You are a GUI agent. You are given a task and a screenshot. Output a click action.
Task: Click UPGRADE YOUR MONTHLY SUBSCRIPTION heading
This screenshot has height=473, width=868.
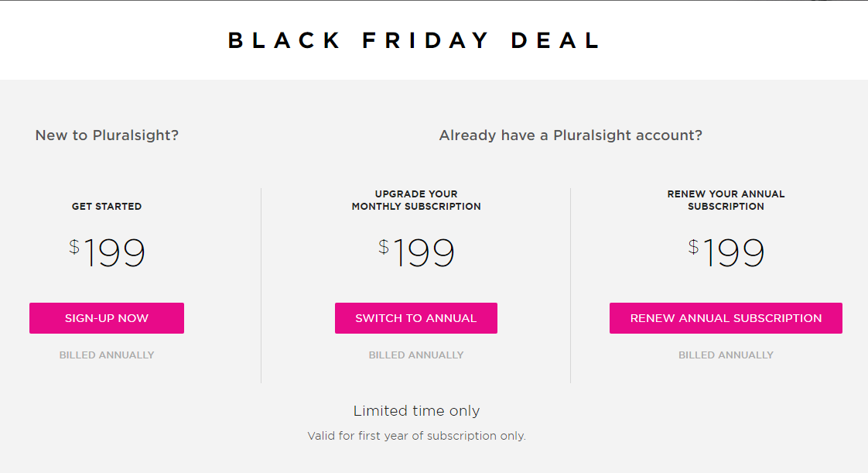pos(416,200)
